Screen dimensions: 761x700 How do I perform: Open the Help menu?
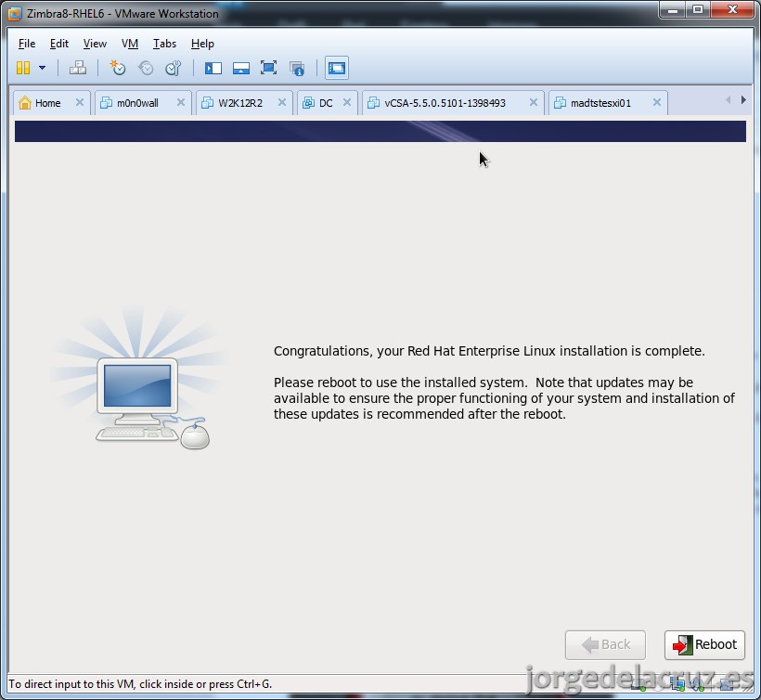tap(202, 44)
